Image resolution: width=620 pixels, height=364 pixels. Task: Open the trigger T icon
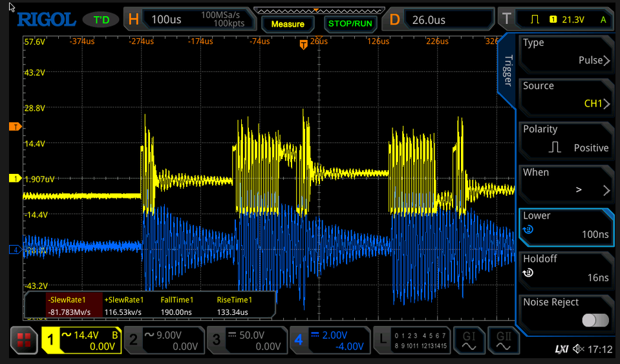pos(506,19)
